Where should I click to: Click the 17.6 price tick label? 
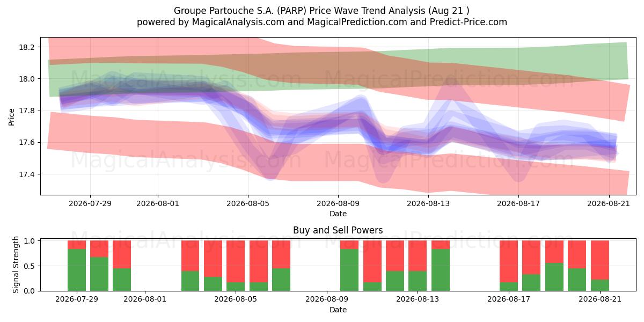27,143
